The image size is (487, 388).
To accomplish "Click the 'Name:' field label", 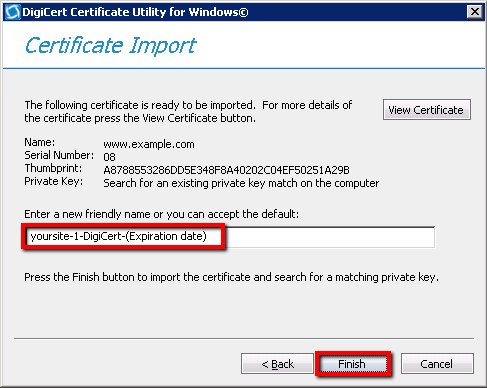I will point(40,142).
